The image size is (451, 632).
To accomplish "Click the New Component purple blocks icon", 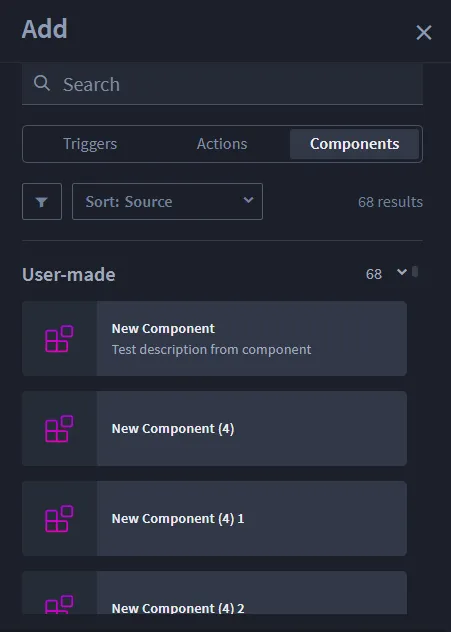I will click(x=59, y=339).
